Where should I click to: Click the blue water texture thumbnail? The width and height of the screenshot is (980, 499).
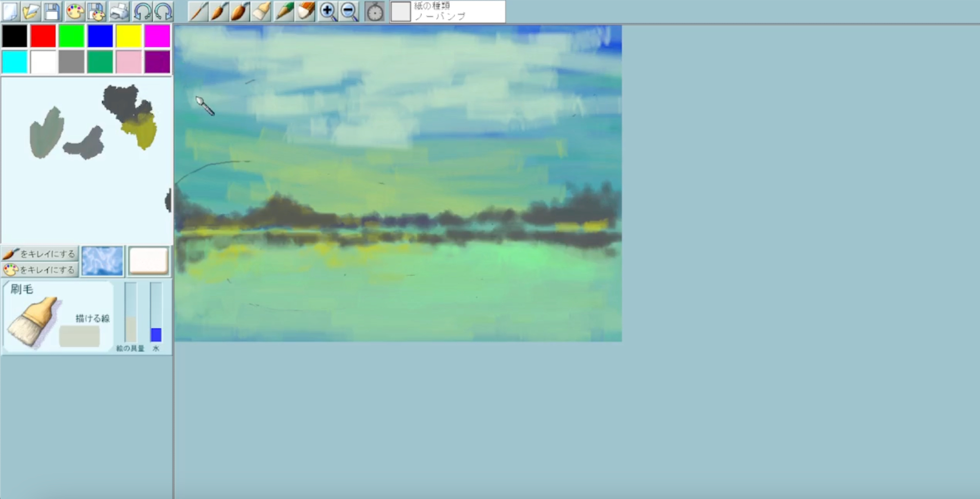[x=102, y=261]
